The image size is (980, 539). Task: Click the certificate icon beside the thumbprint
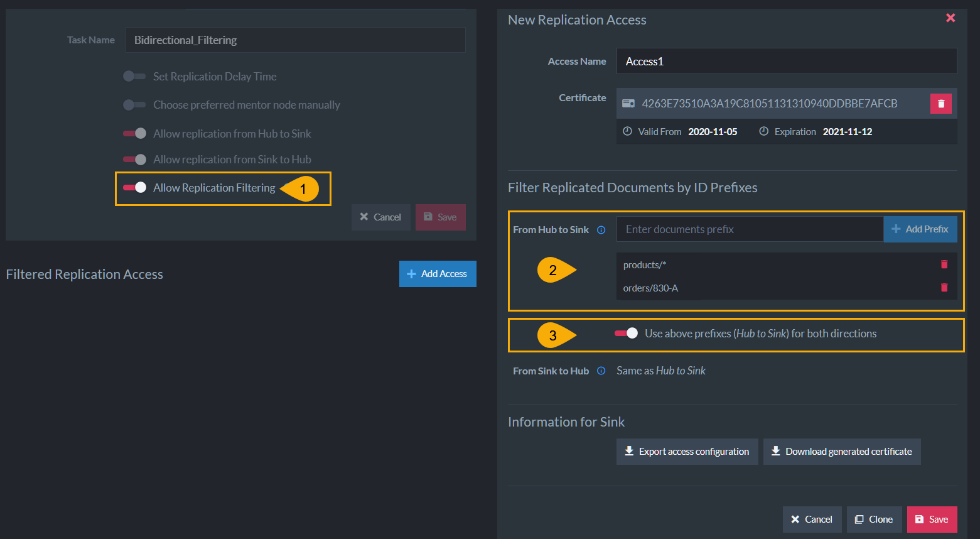pyautogui.click(x=628, y=104)
